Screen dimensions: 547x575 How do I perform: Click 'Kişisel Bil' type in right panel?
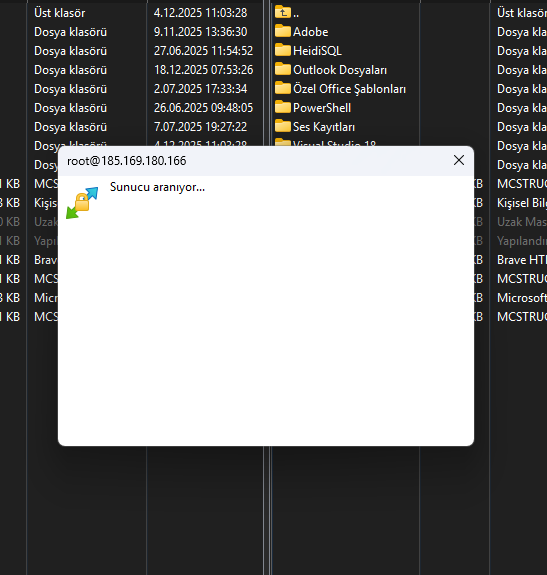522,203
